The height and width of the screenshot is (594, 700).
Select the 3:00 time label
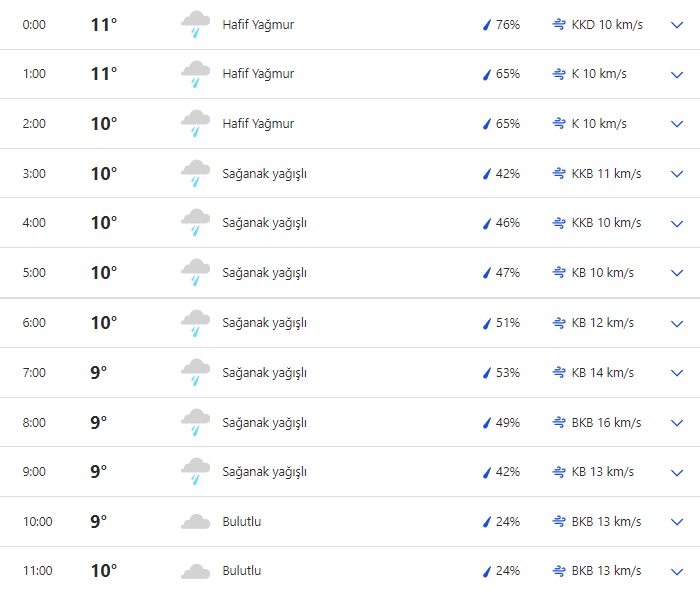34,174
